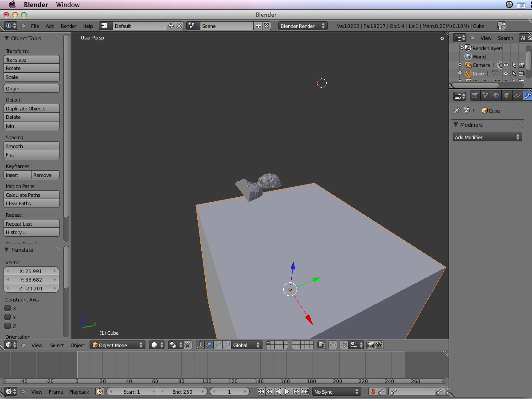Click the End: 250 frame field

point(183,391)
